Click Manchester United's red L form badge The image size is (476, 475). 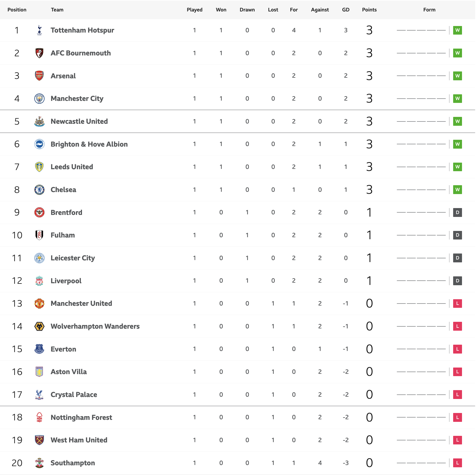[457, 304]
